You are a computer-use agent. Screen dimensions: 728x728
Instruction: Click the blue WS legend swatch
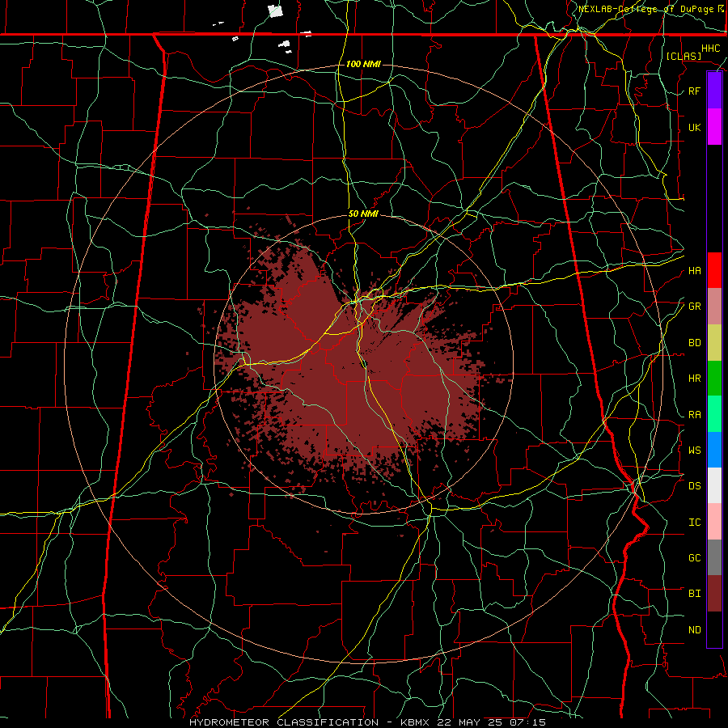pyautogui.click(x=714, y=450)
